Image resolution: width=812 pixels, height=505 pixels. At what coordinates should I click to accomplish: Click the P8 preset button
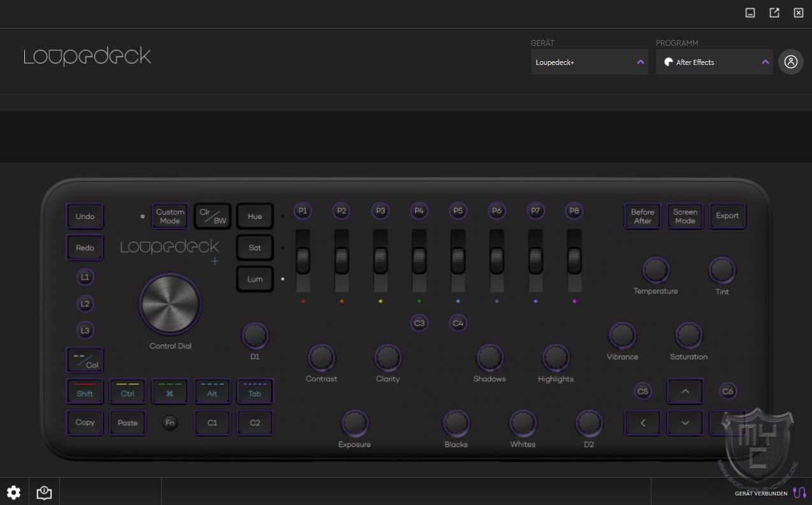[x=574, y=211]
